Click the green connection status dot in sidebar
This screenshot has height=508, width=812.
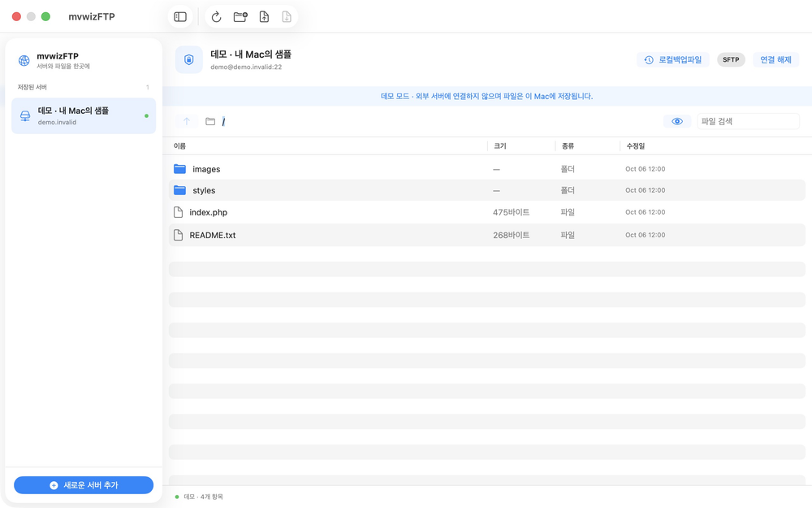146,116
